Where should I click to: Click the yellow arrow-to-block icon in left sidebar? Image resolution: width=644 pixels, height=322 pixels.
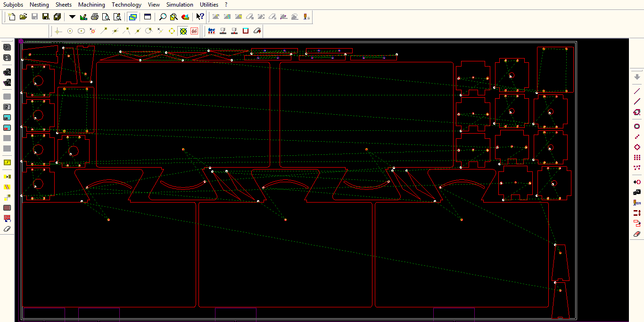point(7,177)
